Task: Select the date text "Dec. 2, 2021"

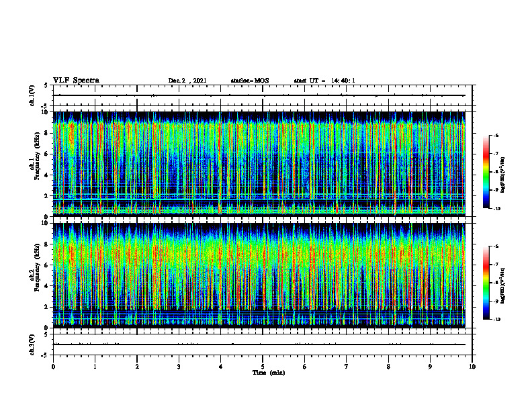Action: pyautogui.click(x=187, y=81)
